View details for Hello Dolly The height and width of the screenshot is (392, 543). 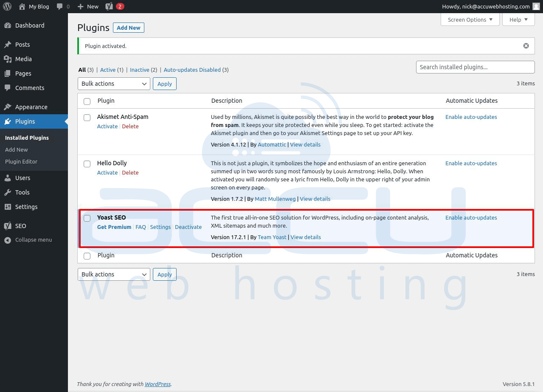[x=315, y=199]
